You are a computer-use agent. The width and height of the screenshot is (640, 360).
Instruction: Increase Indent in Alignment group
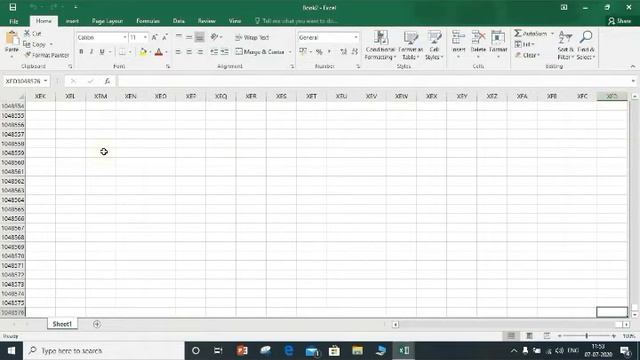point(224,52)
